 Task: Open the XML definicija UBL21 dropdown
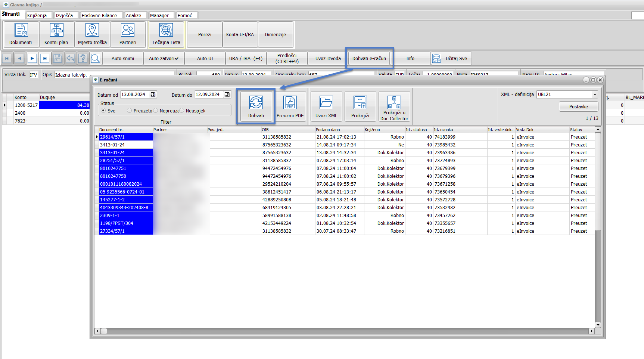pos(595,95)
